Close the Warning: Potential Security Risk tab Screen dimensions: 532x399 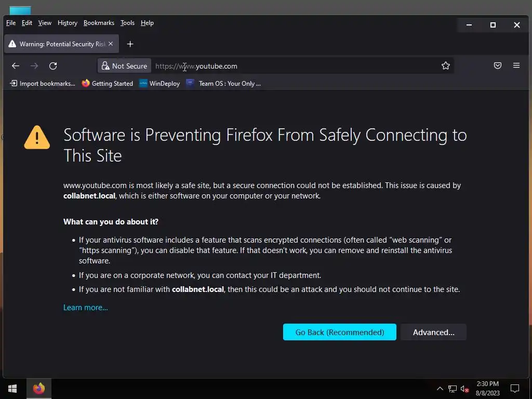coord(111,44)
